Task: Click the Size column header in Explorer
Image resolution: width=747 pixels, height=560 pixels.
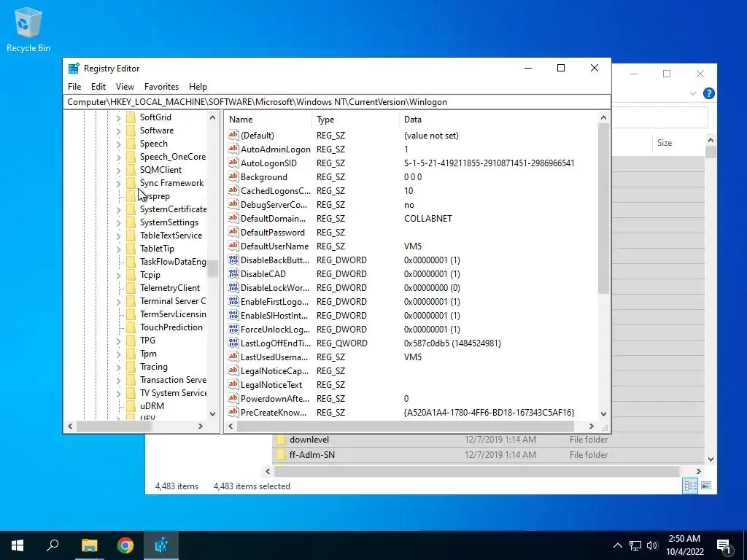Action: 678,143
